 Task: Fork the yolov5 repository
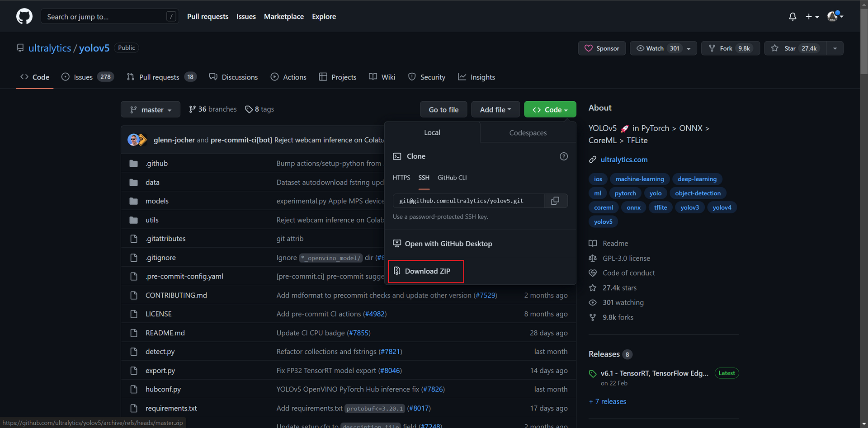click(x=730, y=48)
